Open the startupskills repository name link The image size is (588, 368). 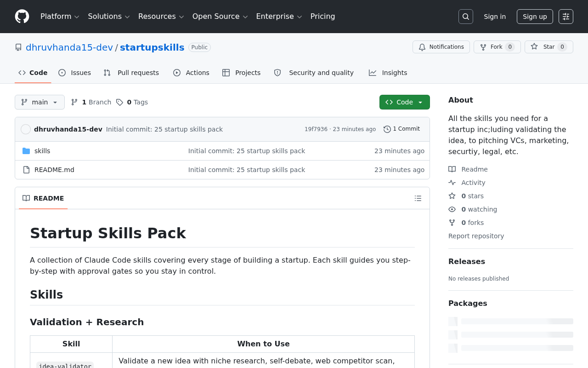[152, 47]
